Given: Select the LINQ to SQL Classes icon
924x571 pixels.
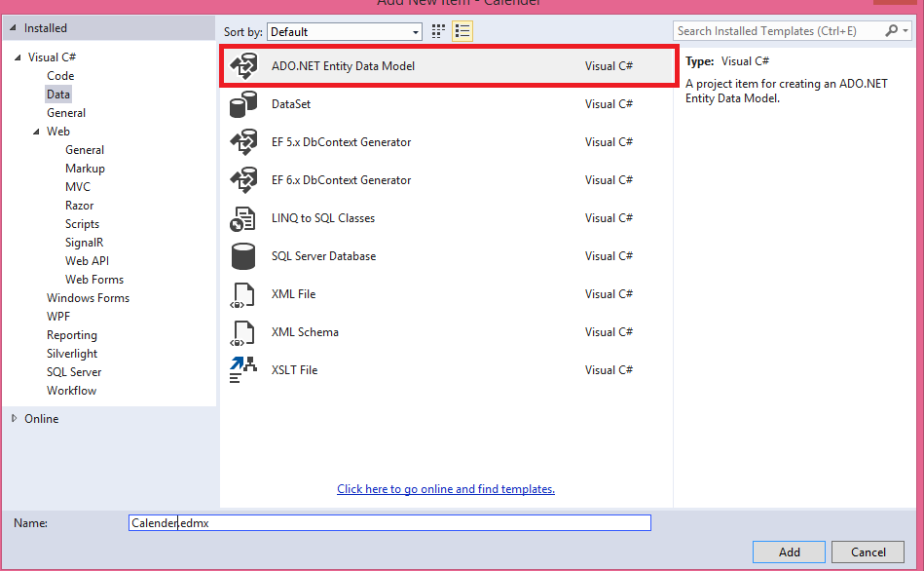Looking at the screenshot, I should [x=242, y=218].
